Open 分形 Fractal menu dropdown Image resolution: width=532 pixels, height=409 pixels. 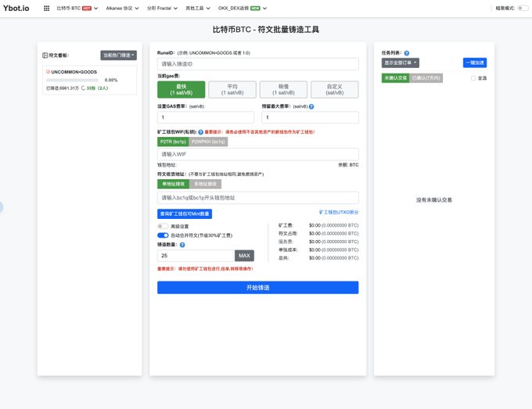point(162,8)
